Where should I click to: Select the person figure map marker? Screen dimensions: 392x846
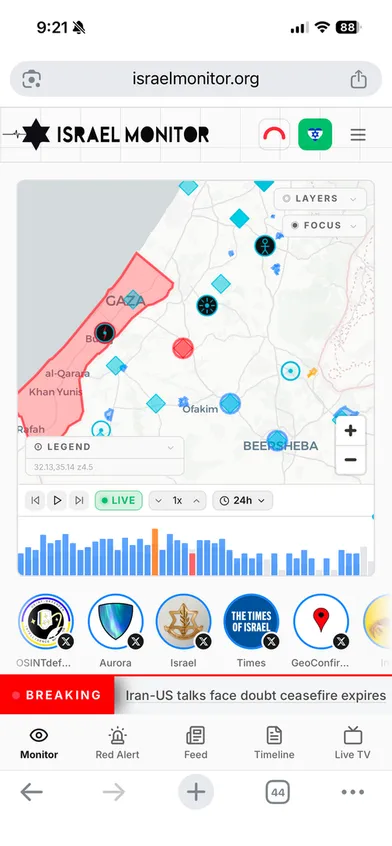pyautogui.click(x=265, y=246)
